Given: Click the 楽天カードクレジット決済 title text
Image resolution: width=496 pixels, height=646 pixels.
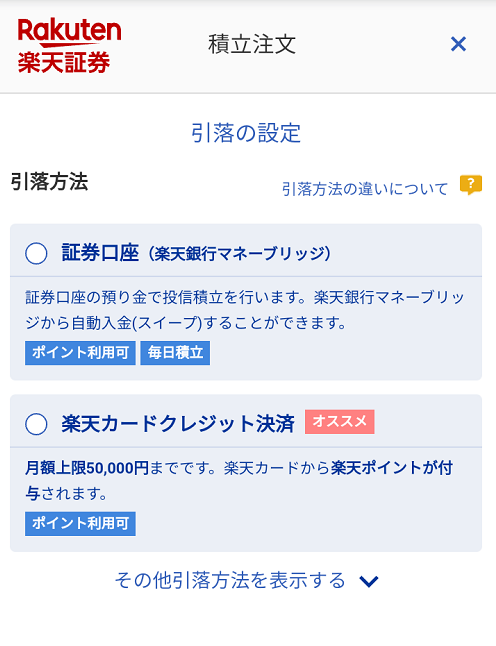Looking at the screenshot, I should 178,424.
